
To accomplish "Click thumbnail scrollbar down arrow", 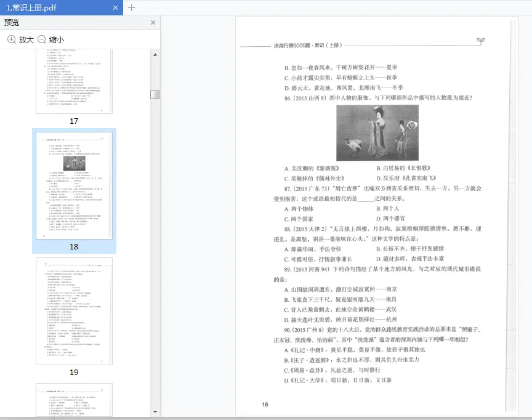I will 155,412.
